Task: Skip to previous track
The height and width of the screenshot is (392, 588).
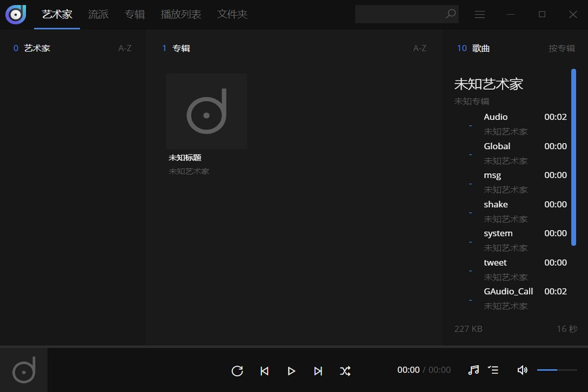Action: 265,371
